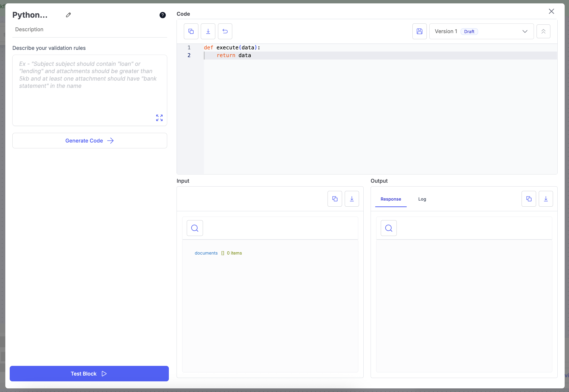Copy the code with the copy icon
569x392 pixels.
pyautogui.click(x=191, y=31)
